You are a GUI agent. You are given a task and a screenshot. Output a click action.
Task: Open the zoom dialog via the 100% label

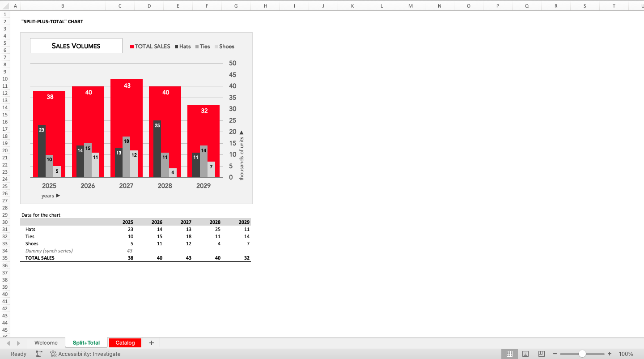pos(626,354)
